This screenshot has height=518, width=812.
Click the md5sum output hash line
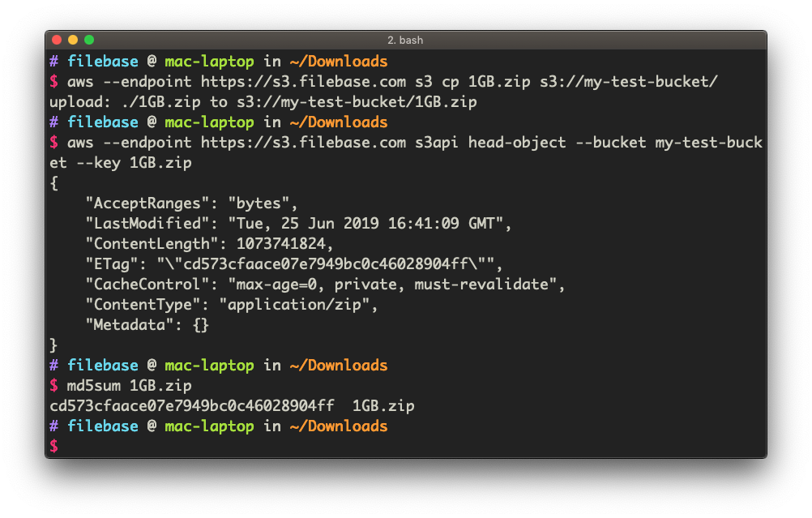point(232,406)
